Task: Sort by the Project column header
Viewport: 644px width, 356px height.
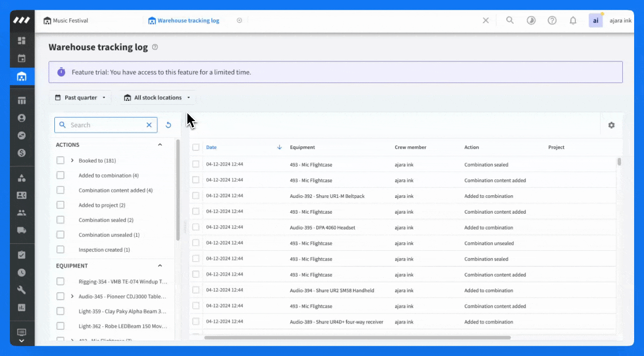Action: [556, 147]
